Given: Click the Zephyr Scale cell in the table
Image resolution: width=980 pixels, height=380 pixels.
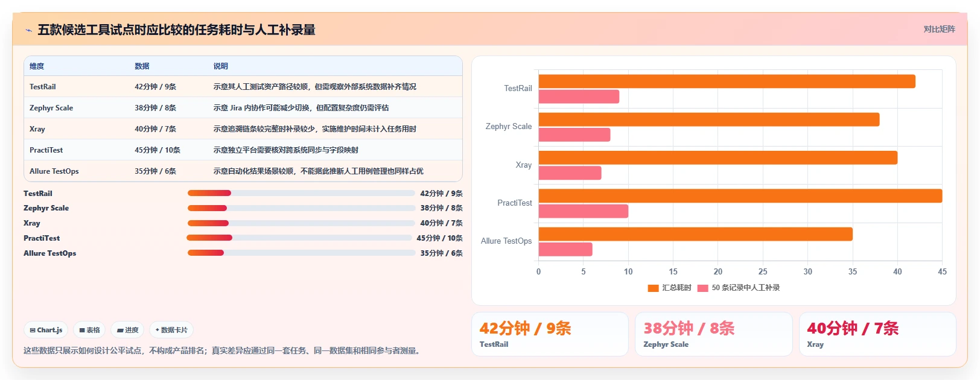Looking at the screenshot, I should click(x=51, y=108).
